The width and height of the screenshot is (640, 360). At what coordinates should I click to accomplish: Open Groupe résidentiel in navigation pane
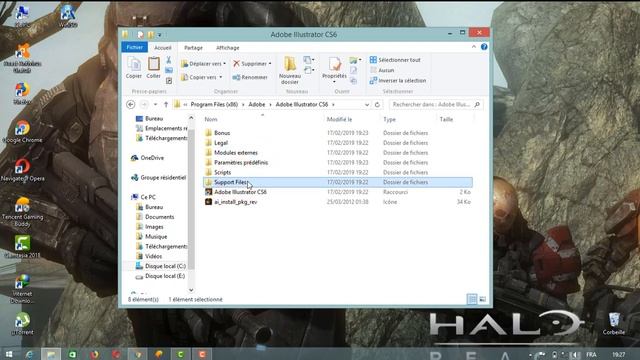(162, 178)
